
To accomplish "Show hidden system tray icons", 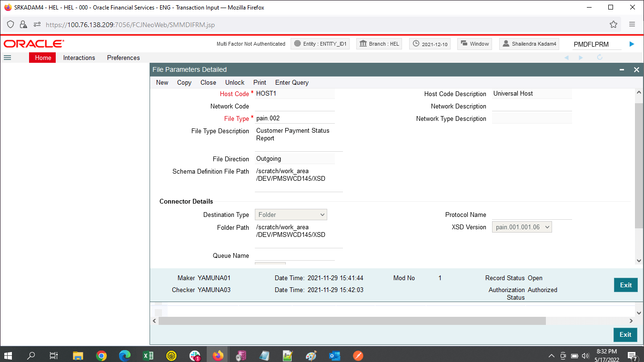I will coord(552,355).
